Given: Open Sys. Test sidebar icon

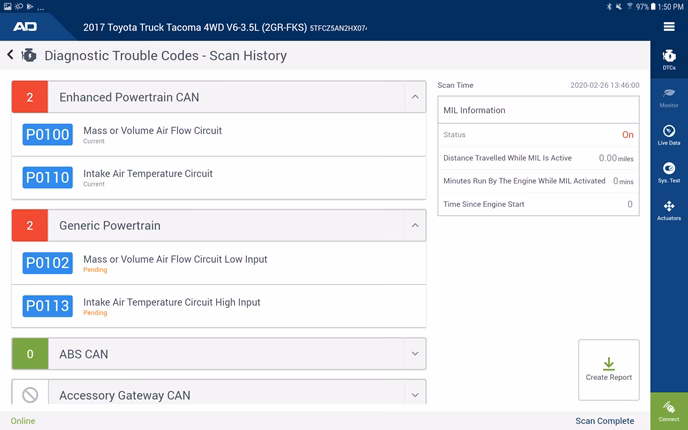Looking at the screenshot, I should coord(669,172).
